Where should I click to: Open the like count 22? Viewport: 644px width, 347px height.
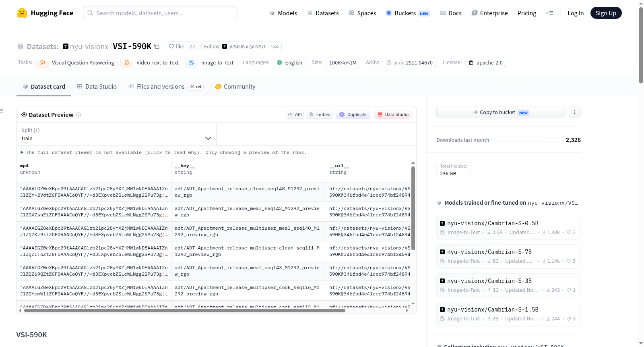[x=192, y=47]
